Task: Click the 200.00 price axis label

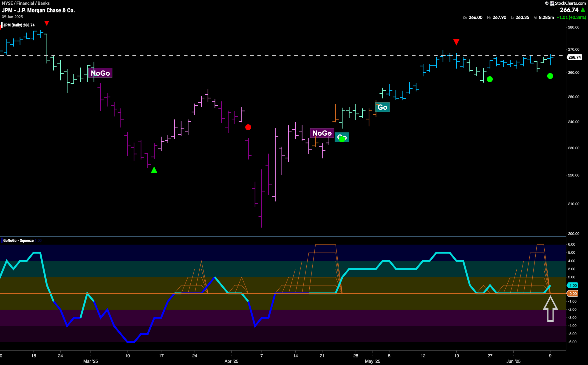Action: (x=574, y=234)
